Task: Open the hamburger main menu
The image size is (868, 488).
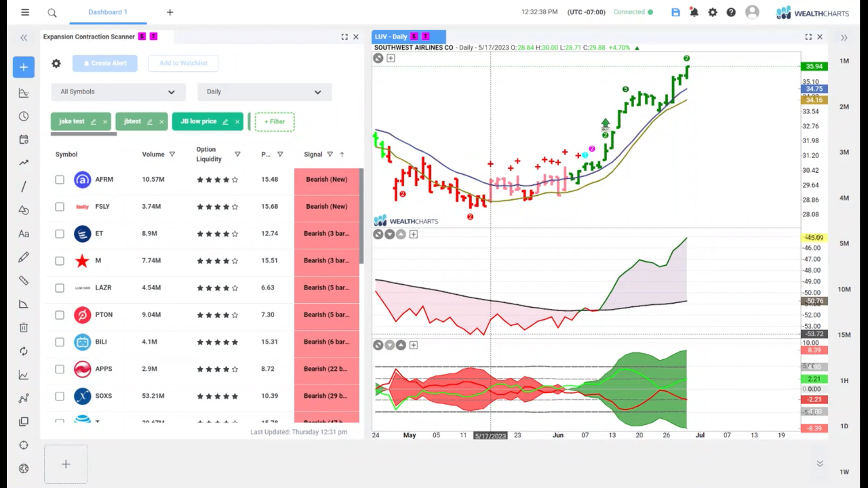Action: point(25,12)
